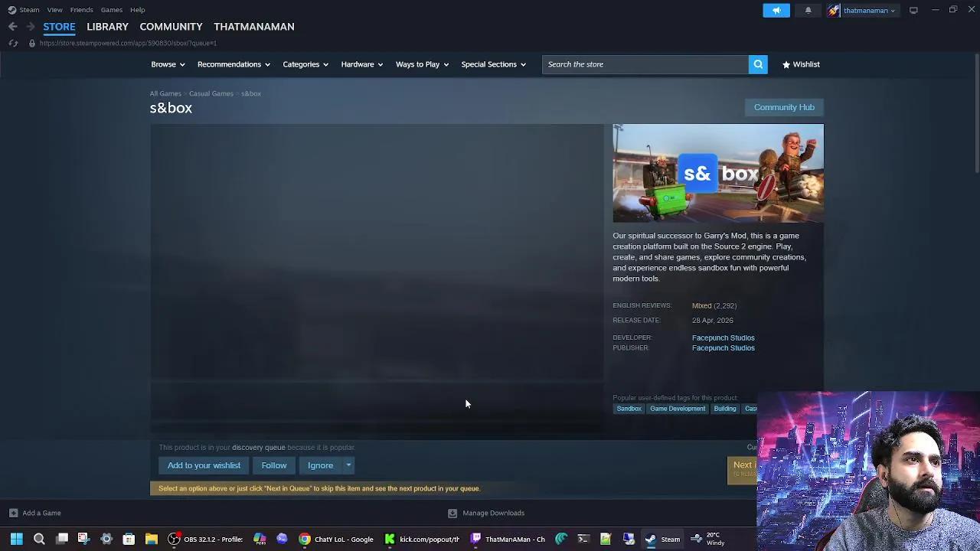Select the Building tag
980x551 pixels.
tap(725, 409)
